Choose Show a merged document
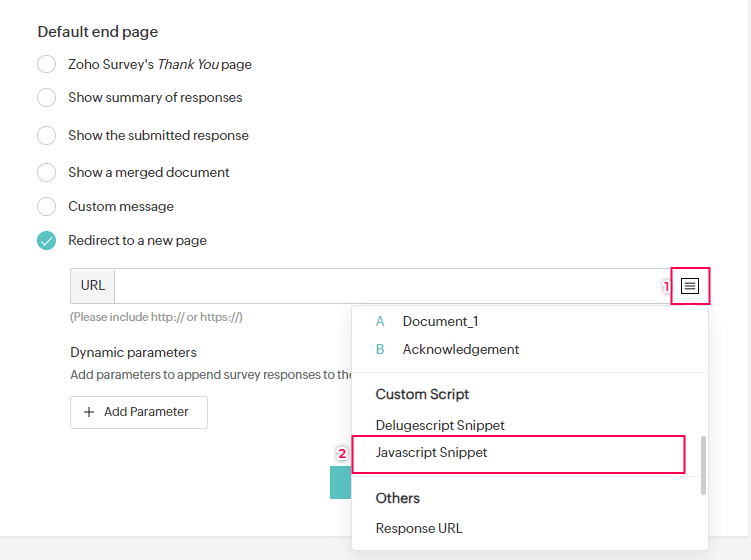The height and width of the screenshot is (560, 751). 46,173
